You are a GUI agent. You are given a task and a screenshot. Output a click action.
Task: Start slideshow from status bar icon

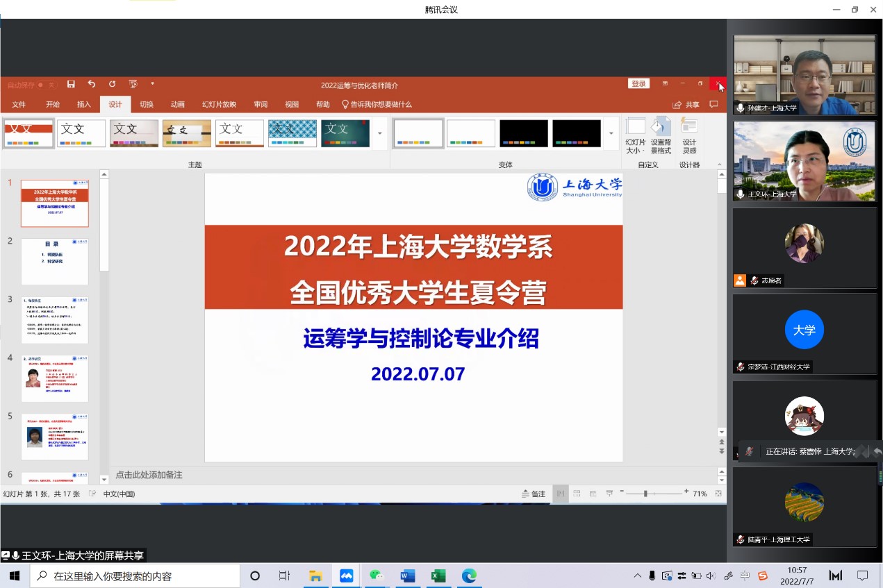(609, 494)
